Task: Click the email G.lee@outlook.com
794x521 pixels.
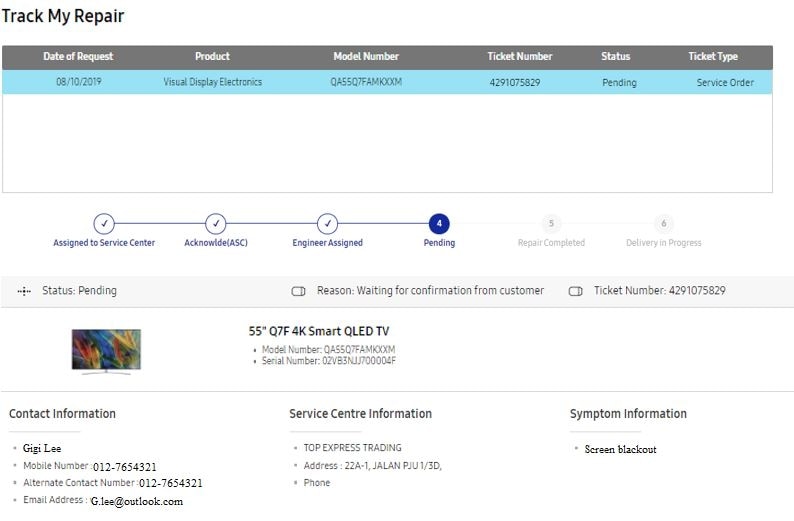Action: [137, 501]
